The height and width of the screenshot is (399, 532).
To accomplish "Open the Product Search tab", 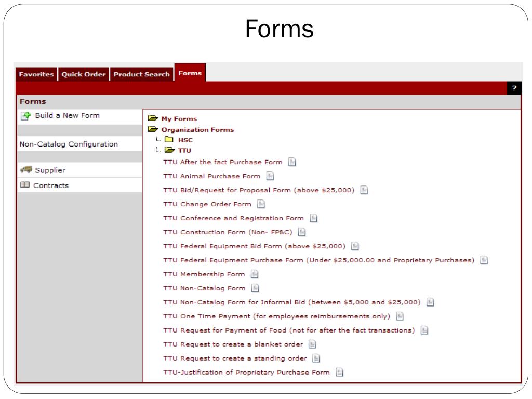I will [x=141, y=74].
